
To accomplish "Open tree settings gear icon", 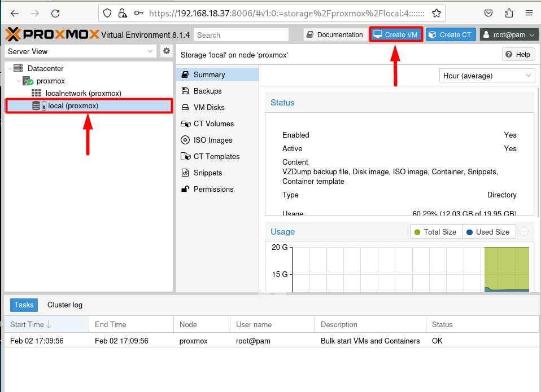I will click(167, 51).
